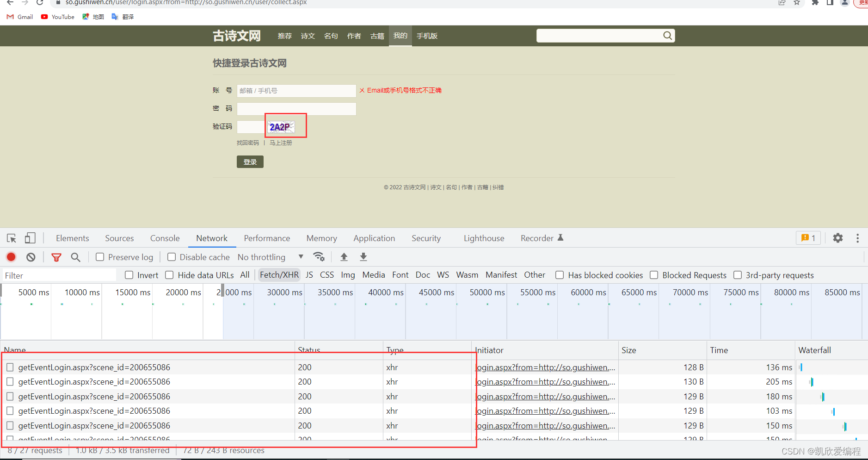
Task: Open the YouTube bookmark
Action: [58, 17]
